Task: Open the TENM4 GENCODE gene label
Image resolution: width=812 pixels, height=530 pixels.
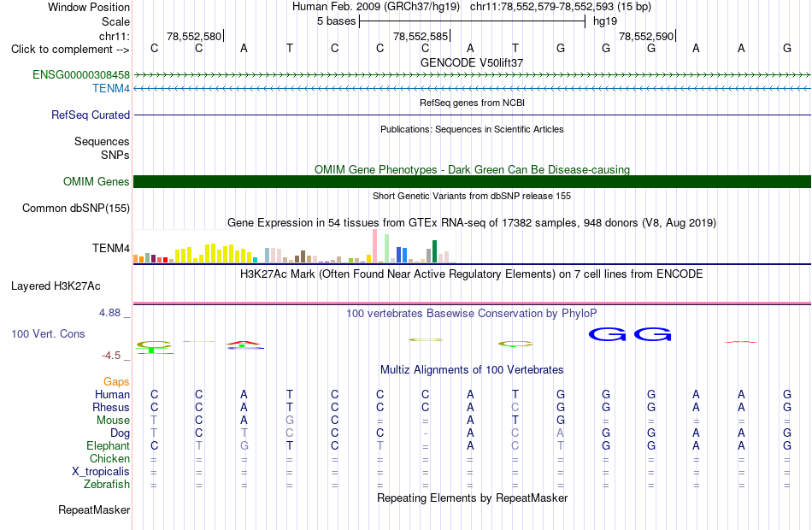Action: click(x=111, y=89)
